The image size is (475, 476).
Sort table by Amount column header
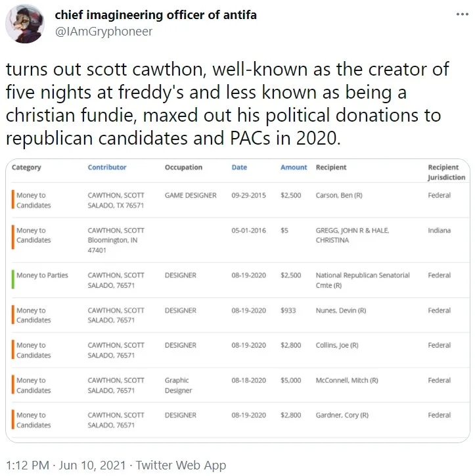(293, 167)
